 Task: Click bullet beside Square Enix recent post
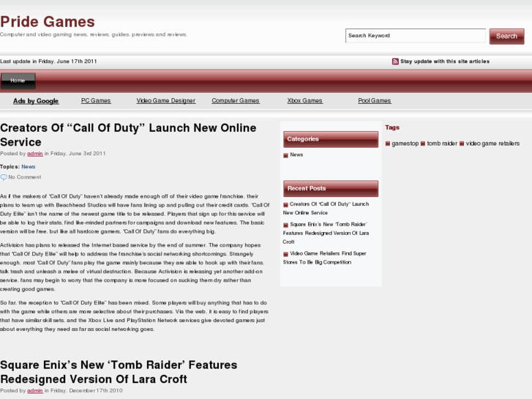tap(285, 225)
